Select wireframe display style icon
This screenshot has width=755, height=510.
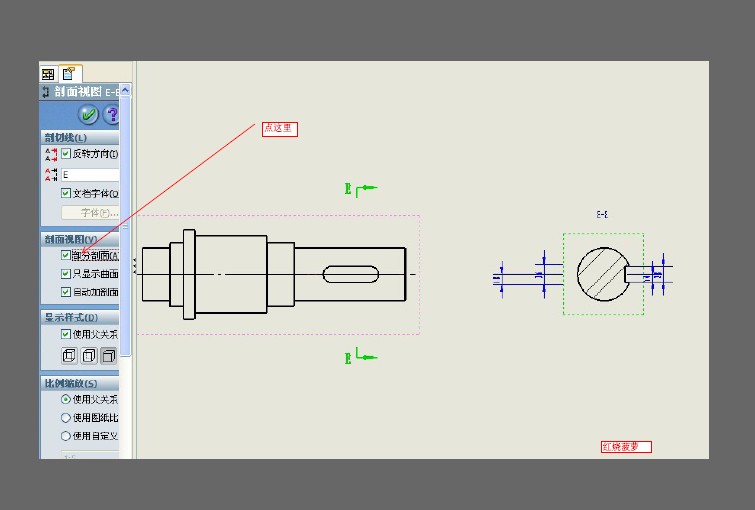point(69,355)
